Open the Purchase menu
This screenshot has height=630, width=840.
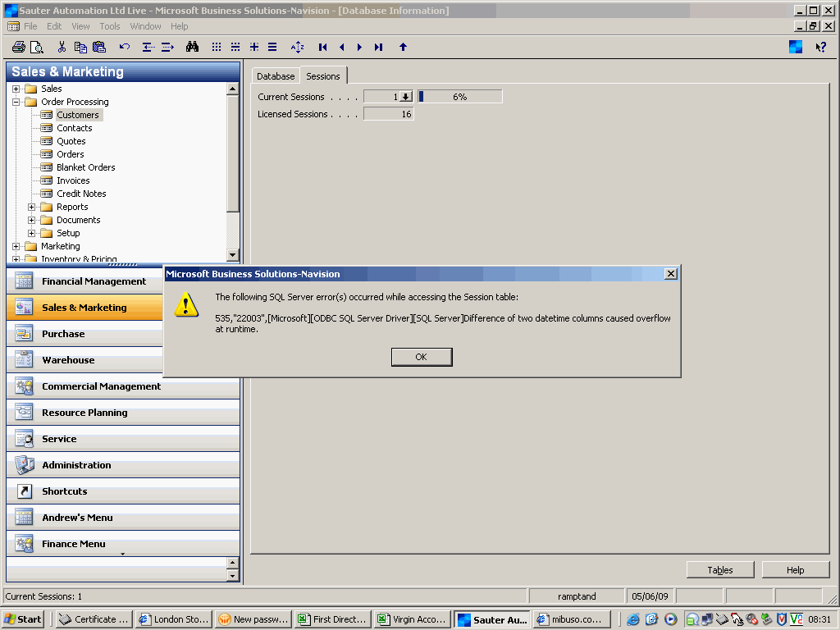[x=84, y=334]
